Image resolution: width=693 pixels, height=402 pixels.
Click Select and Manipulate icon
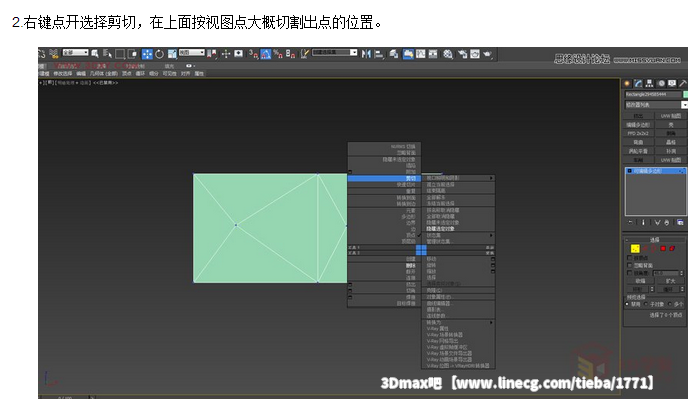226,54
